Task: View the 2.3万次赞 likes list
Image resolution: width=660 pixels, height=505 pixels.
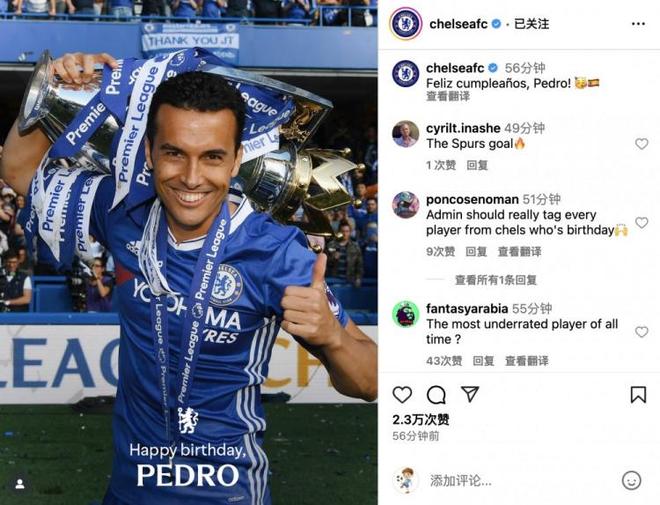Action: pos(421,420)
